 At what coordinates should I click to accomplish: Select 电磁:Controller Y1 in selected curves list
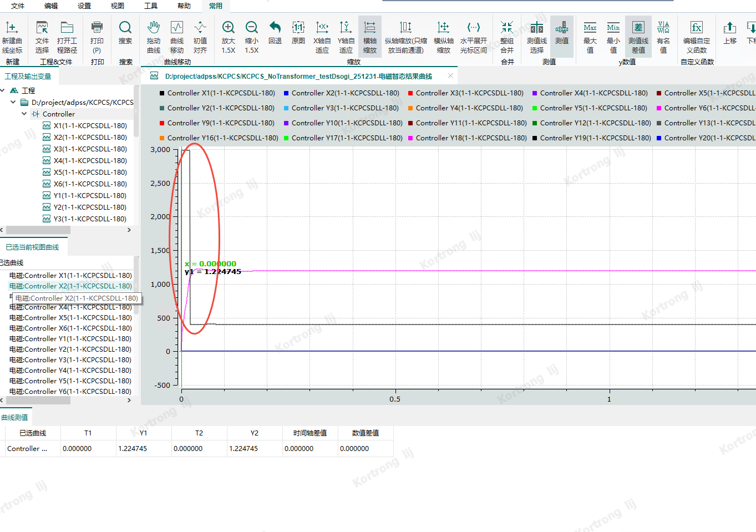pos(70,338)
